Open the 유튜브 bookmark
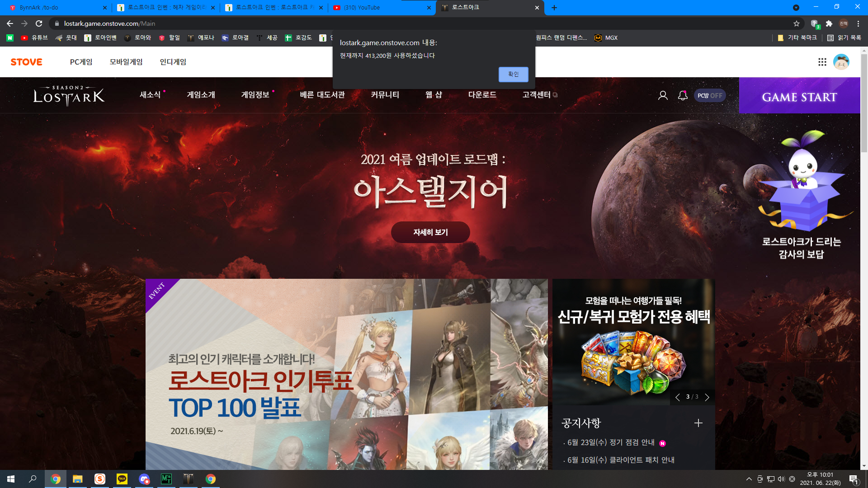 (x=34, y=38)
